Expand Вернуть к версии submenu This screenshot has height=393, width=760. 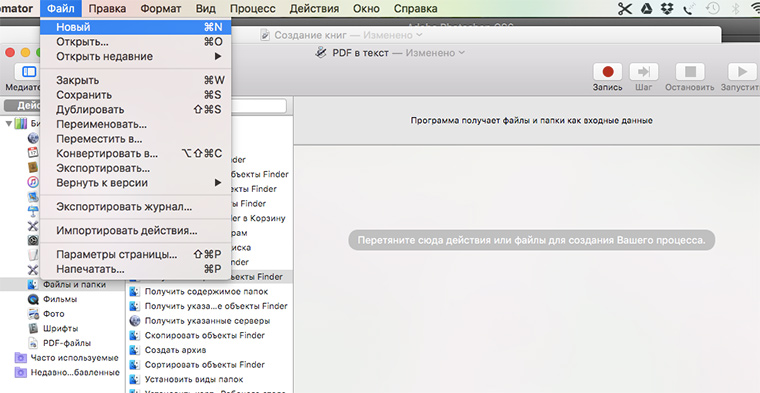pos(135,183)
